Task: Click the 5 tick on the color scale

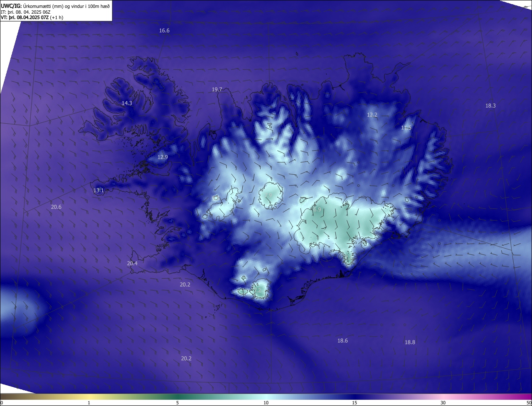Action: coord(177,403)
